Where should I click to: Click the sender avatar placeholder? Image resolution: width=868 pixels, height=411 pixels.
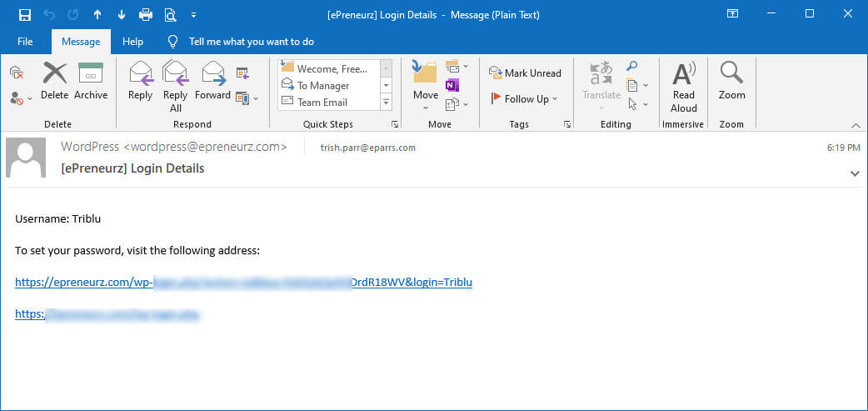pyautogui.click(x=26, y=158)
